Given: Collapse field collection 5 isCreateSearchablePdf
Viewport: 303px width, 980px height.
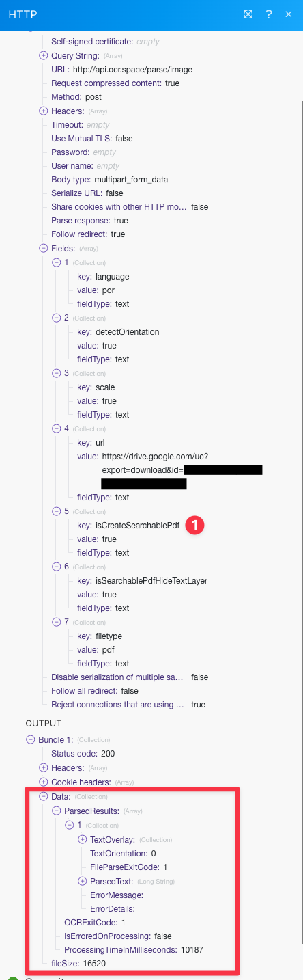Looking at the screenshot, I should [x=57, y=511].
